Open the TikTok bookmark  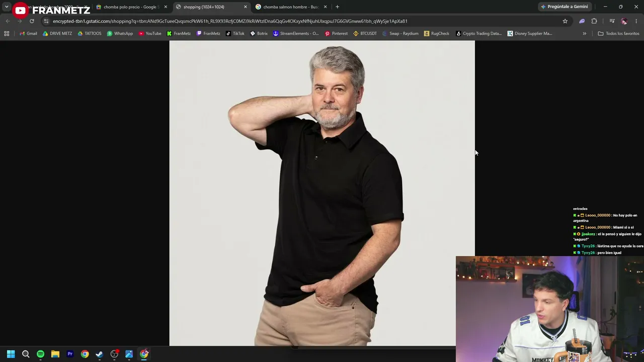(x=235, y=34)
